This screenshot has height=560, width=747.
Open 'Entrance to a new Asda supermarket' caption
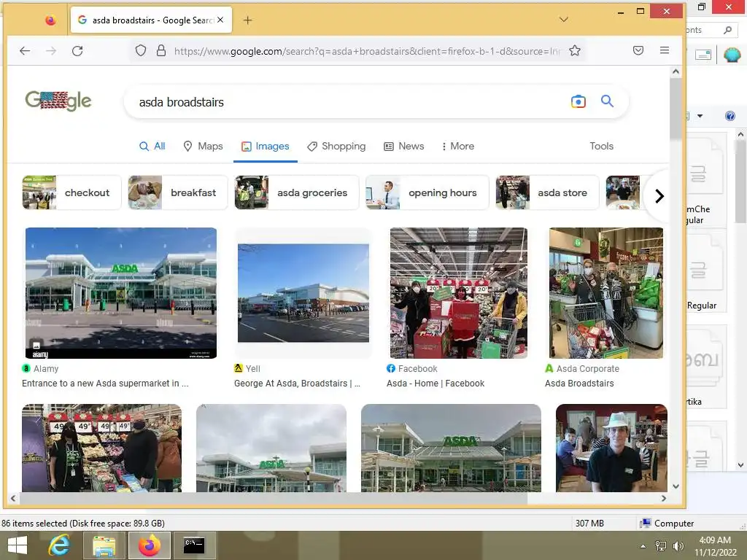[105, 384]
